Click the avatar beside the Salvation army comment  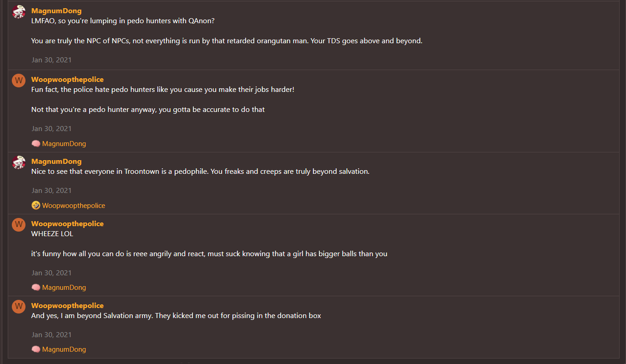coord(19,307)
